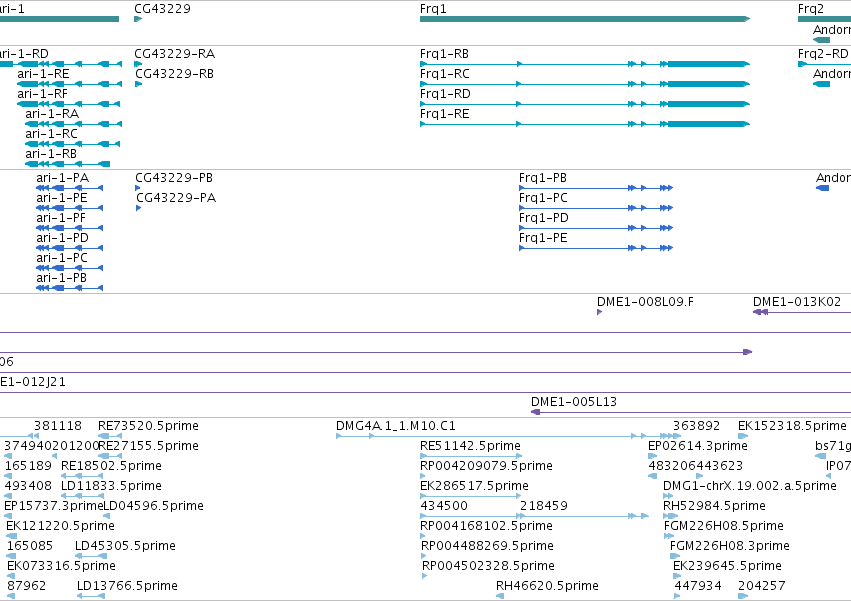This screenshot has width=851, height=601.
Task: Select the CG43229-PA protein feature
Action: [x=138, y=208]
